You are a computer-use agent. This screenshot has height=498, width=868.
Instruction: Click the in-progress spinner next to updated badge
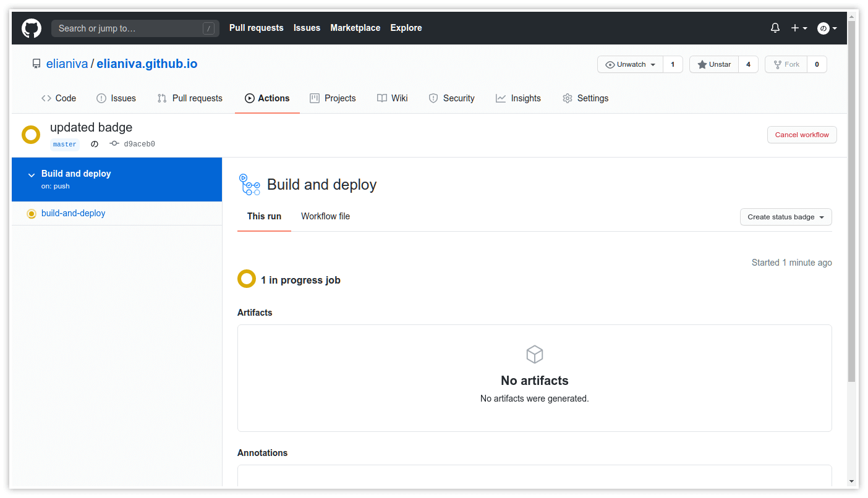[30, 133]
